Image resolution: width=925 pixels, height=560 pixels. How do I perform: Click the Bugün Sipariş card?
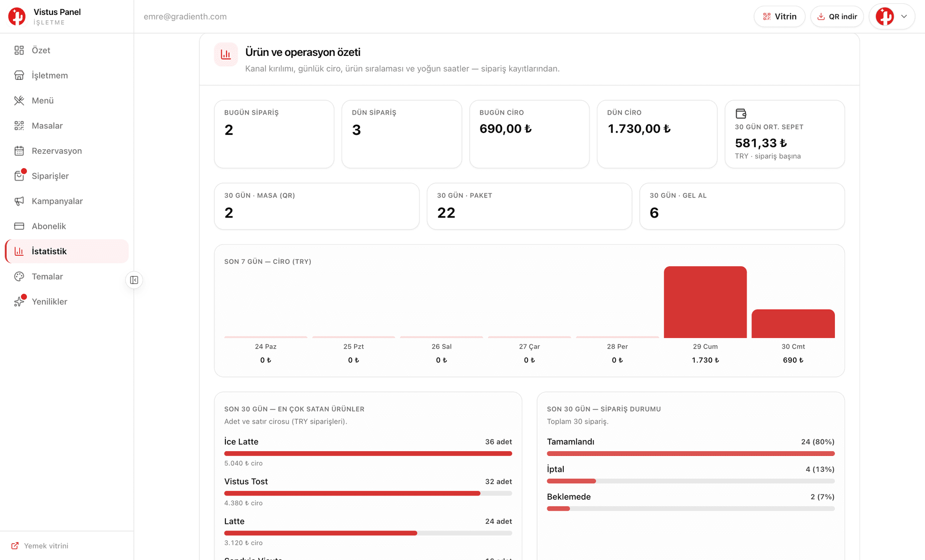274,134
